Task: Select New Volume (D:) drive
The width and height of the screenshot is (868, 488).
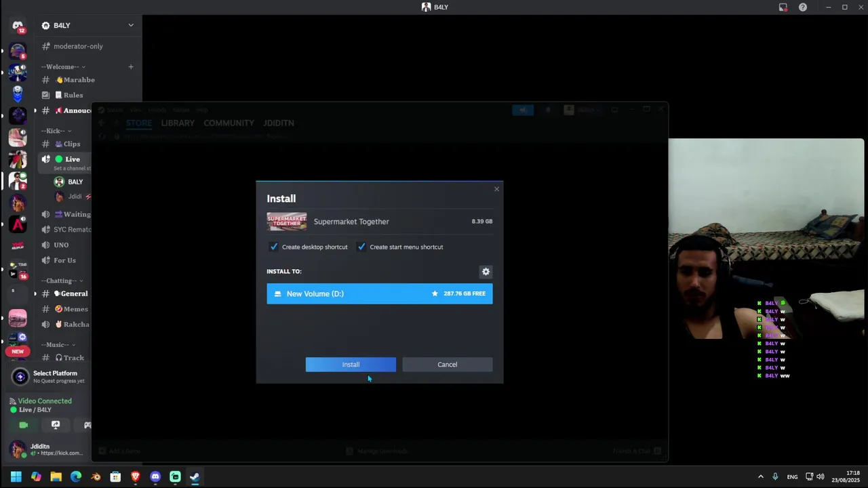Action: click(380, 293)
